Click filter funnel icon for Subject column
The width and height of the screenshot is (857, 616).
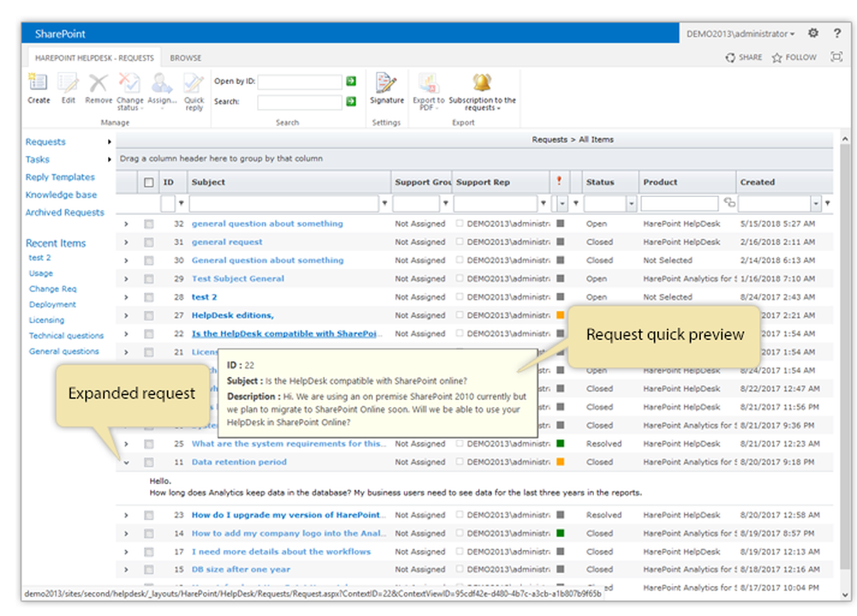pos(385,203)
